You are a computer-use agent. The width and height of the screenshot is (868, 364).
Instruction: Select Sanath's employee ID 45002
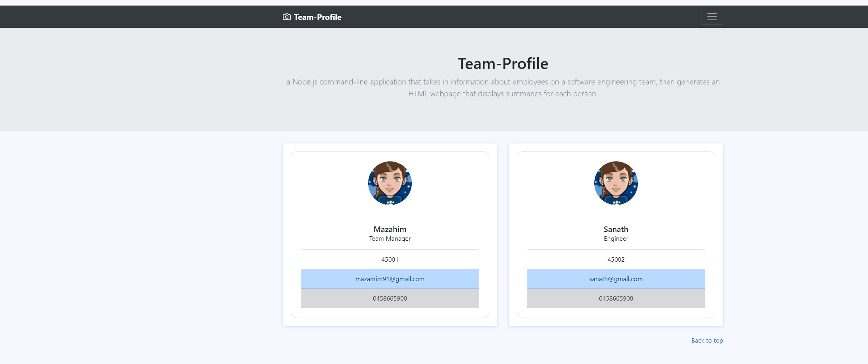(615, 259)
